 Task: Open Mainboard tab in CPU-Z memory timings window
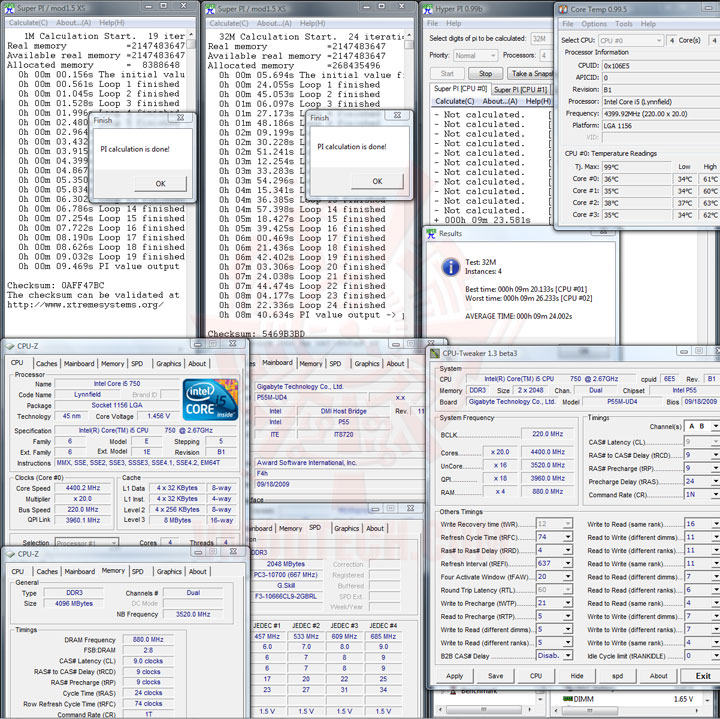click(x=79, y=572)
